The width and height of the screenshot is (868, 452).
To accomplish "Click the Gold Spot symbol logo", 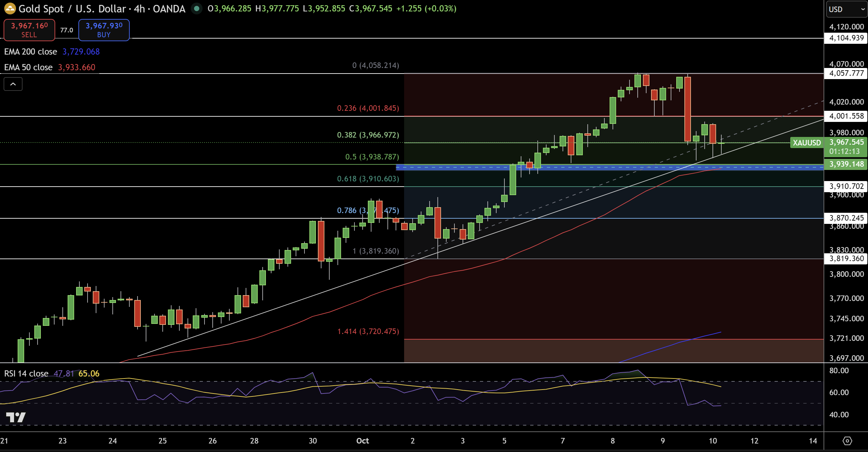I will (x=10, y=9).
